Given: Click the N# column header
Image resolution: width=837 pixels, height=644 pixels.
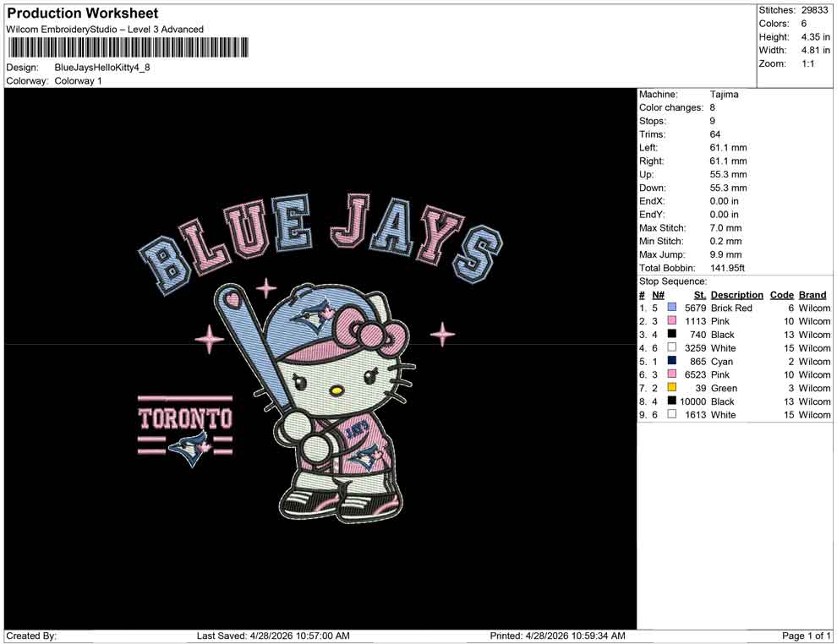Looking at the screenshot, I should coord(658,295).
